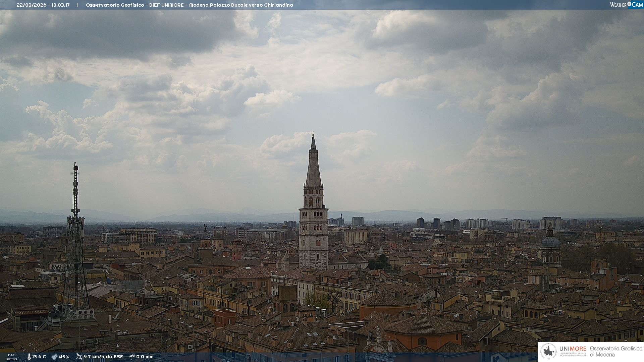Click the UNIMORE wordmark text
Image resolution: width=644 pixels, height=362 pixels.
[573, 349]
